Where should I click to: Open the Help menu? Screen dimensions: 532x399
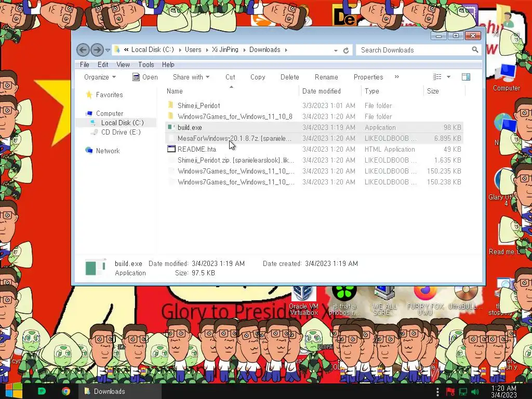point(168,64)
